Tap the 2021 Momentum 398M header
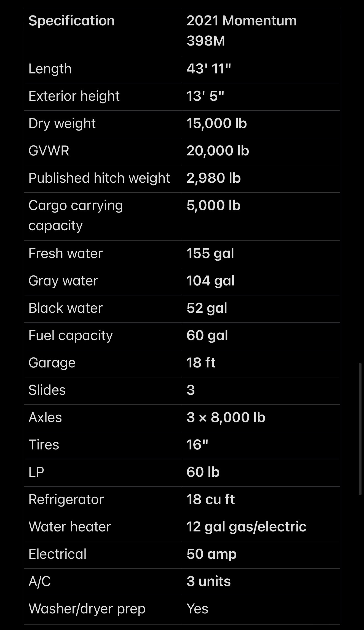The width and height of the screenshot is (364, 630). (x=242, y=31)
